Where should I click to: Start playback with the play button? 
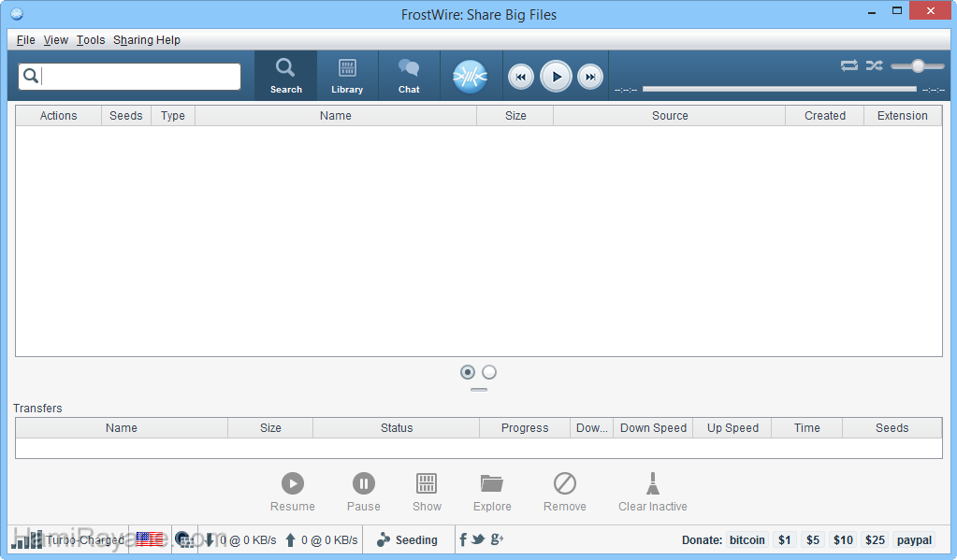[x=556, y=77]
